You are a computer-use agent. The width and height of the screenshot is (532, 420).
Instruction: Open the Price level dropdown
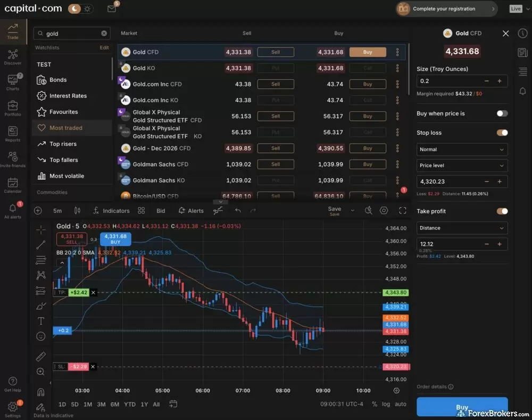pos(462,166)
